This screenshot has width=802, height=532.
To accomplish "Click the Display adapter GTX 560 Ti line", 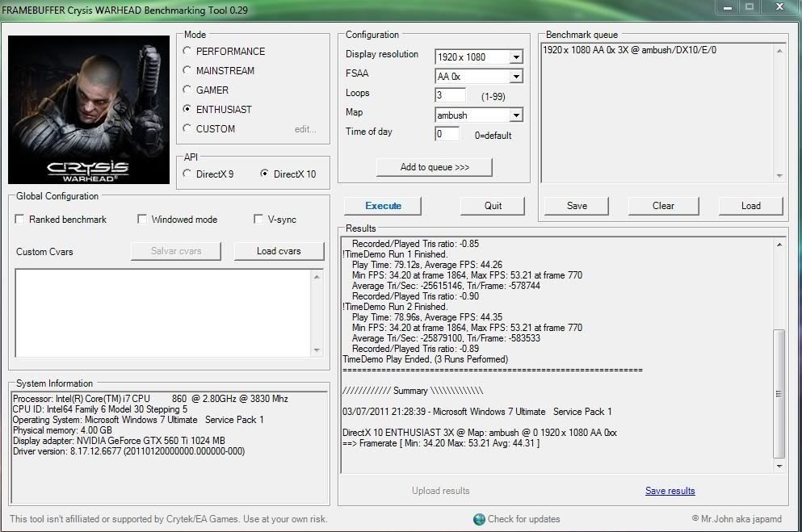I will click(x=119, y=441).
